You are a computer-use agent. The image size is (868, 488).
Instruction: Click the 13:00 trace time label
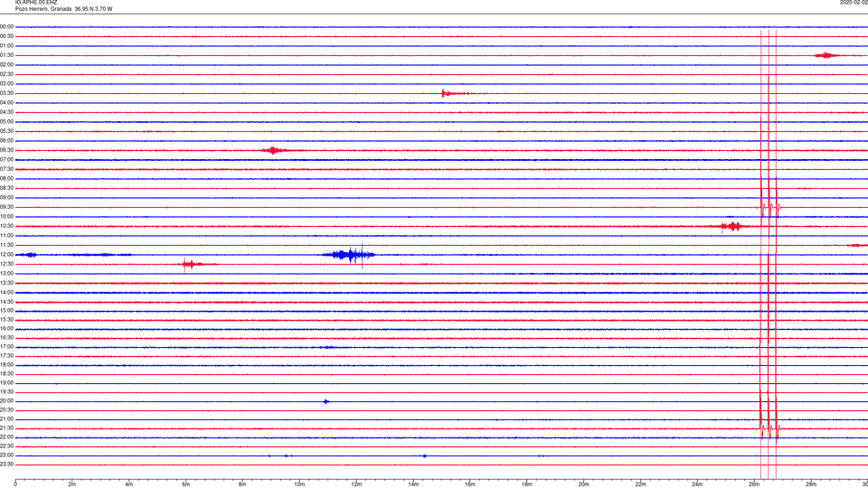click(6, 273)
